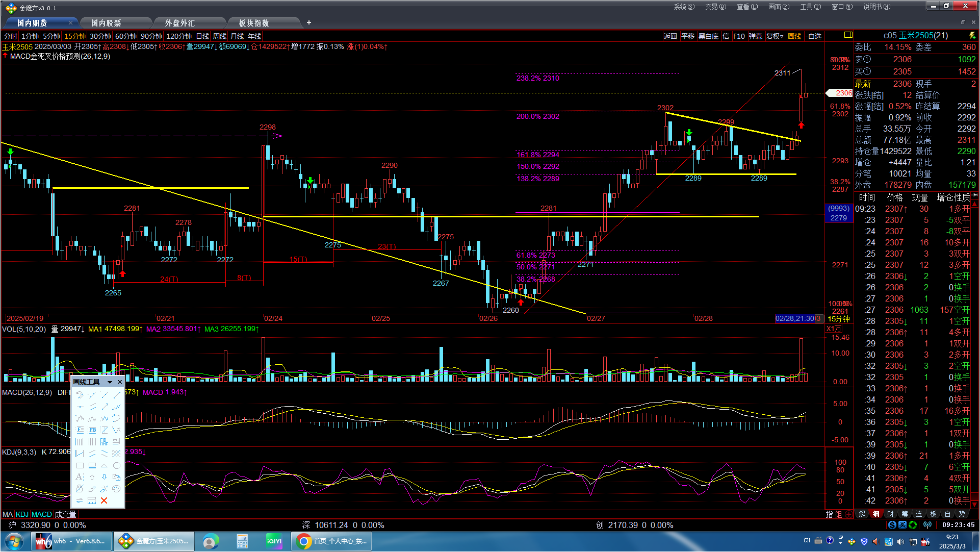Click the plus icon next to 指组

[849, 514]
